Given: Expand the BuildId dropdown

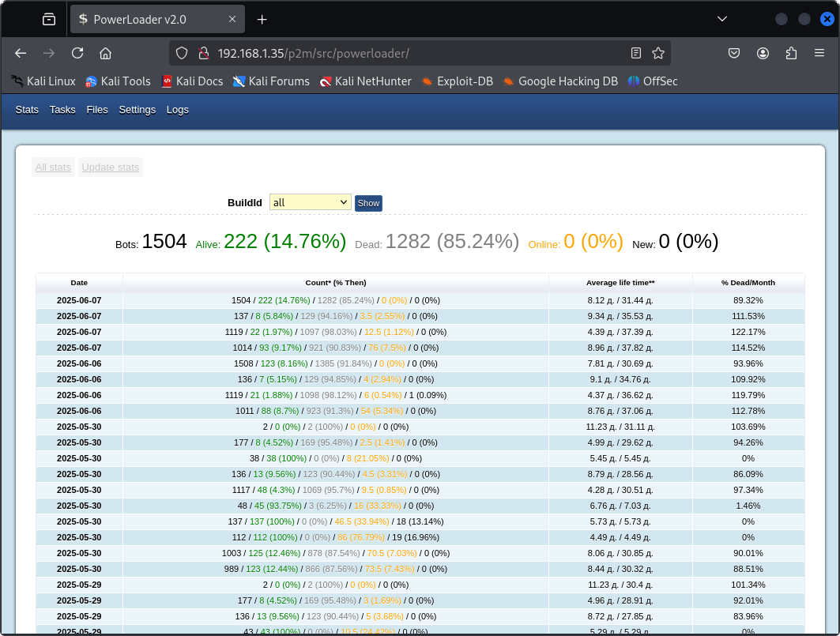Looking at the screenshot, I should [310, 202].
